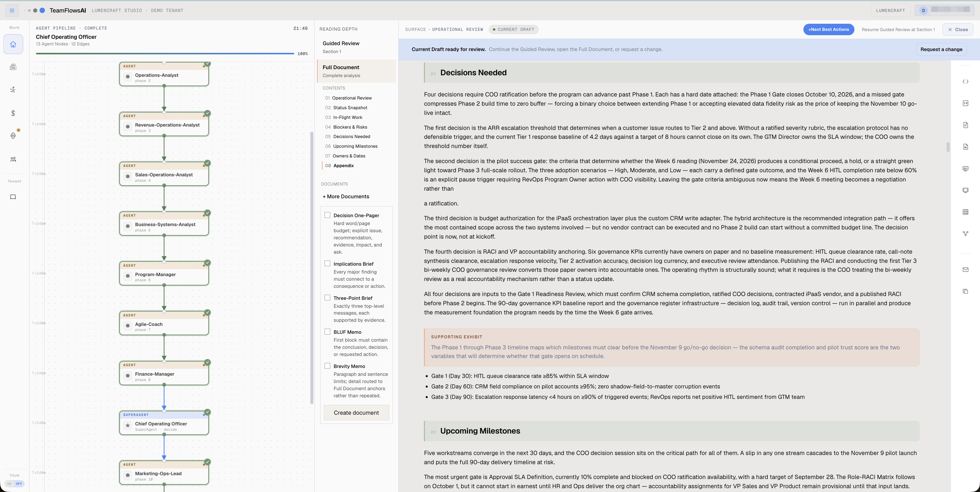Click the table grid icon in right rail

click(965, 212)
